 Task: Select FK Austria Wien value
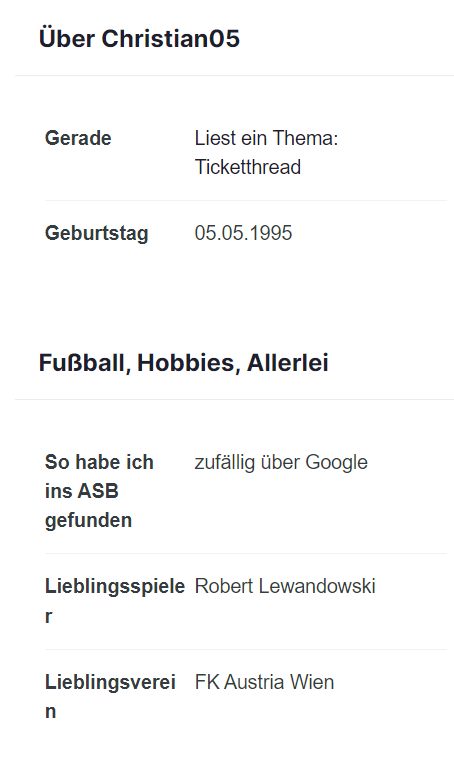click(264, 682)
